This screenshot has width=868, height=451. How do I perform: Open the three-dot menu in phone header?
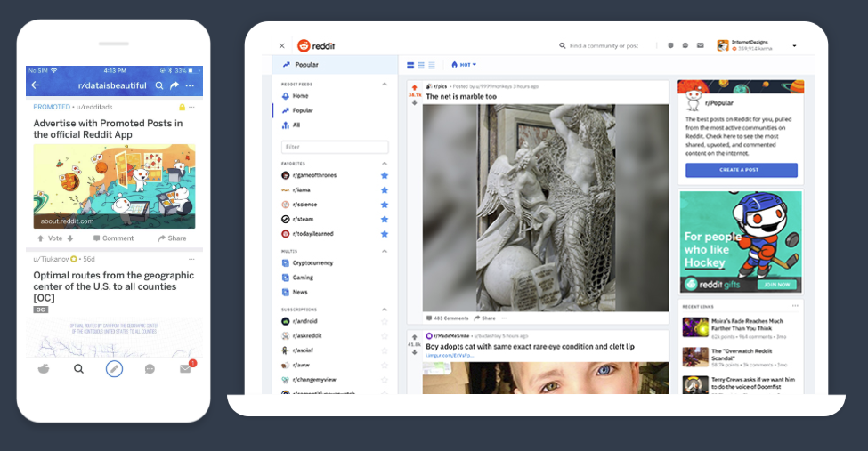click(x=190, y=85)
